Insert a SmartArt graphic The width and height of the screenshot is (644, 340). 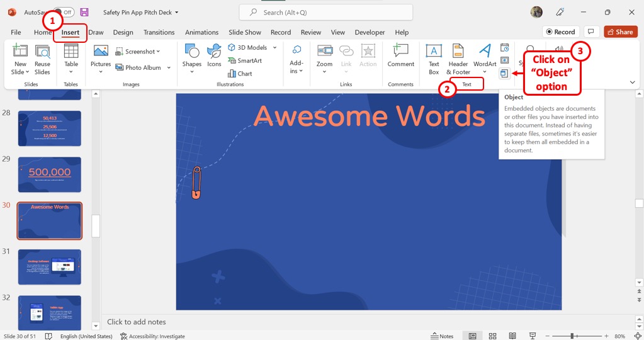245,60
